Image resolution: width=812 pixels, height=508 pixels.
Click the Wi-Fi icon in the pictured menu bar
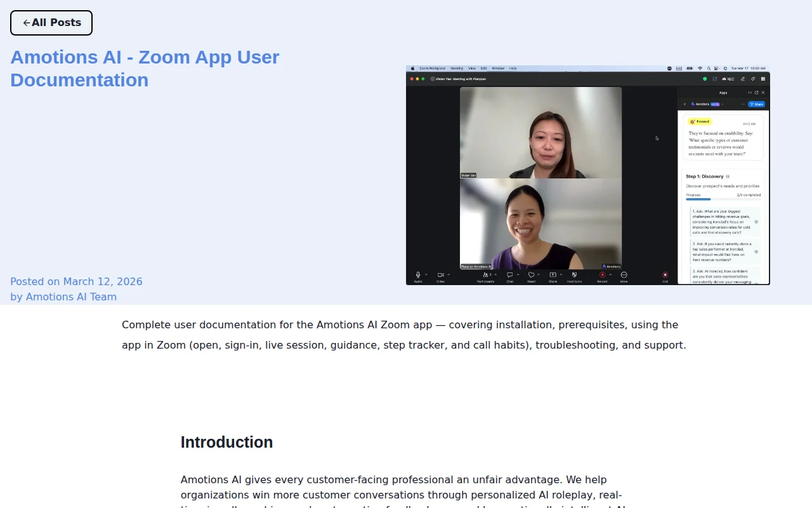[x=700, y=68]
